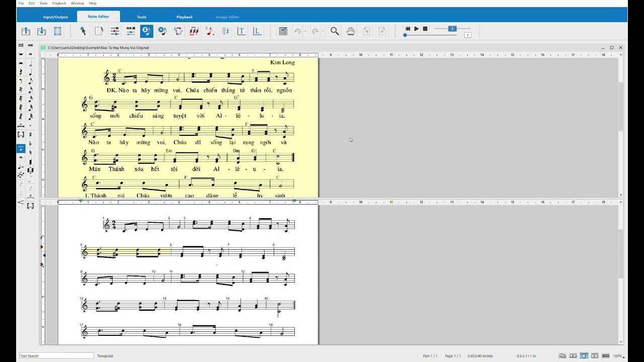Select the delete note tool with X

pos(162,31)
